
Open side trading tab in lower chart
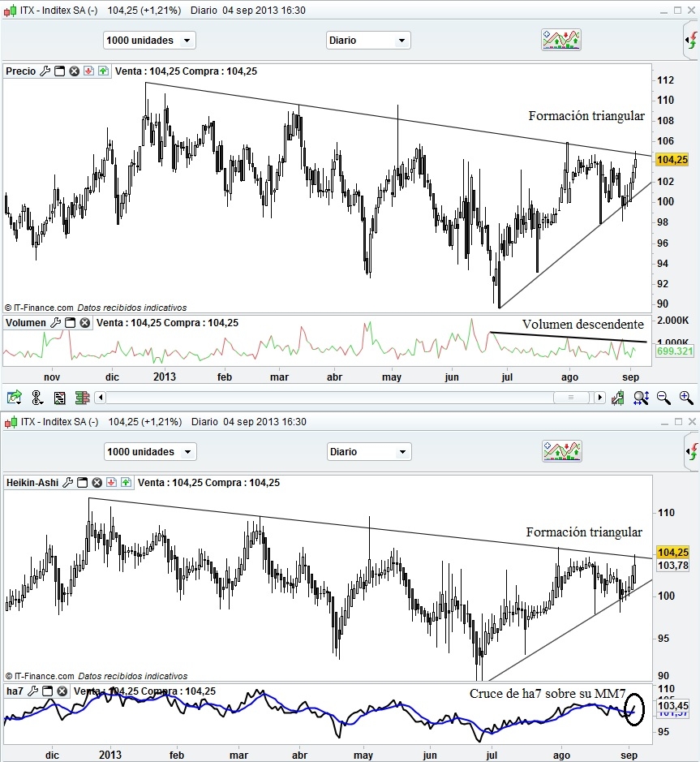tap(693, 452)
